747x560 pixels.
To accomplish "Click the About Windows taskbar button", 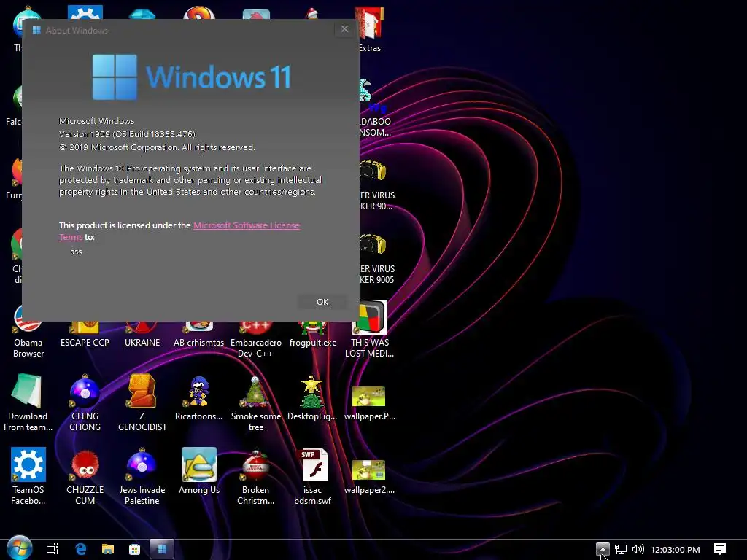I will (162, 549).
